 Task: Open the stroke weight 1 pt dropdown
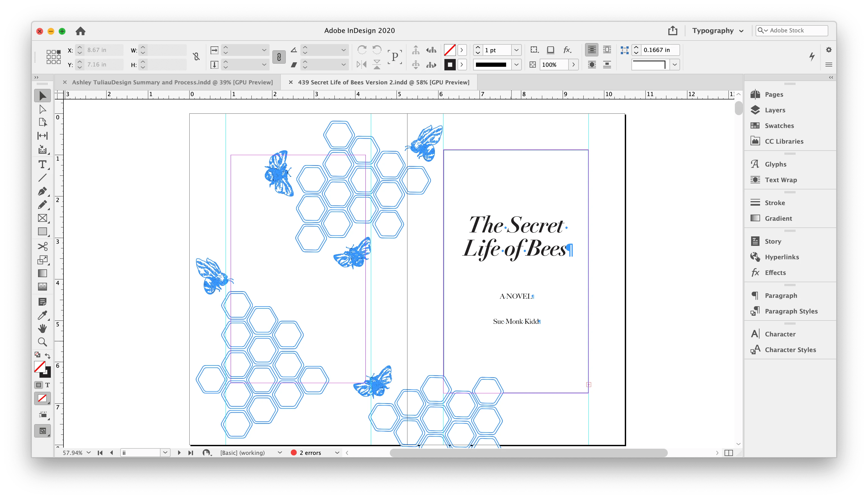click(516, 50)
